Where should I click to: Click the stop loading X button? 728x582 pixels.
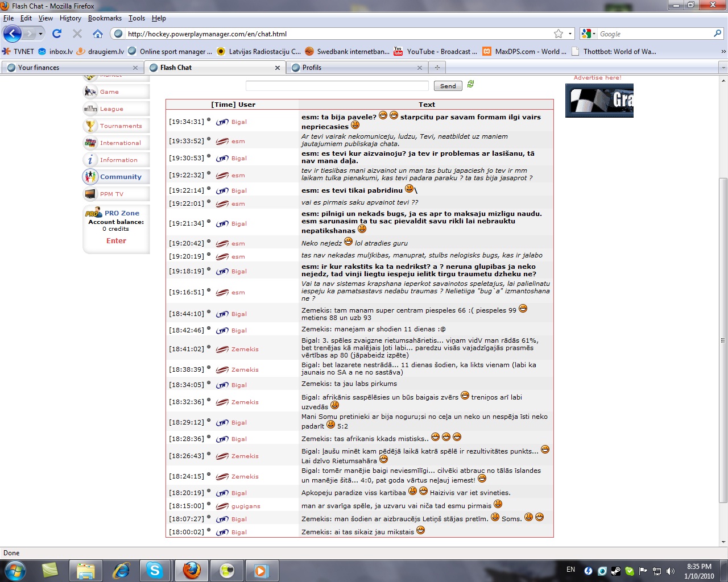point(77,34)
